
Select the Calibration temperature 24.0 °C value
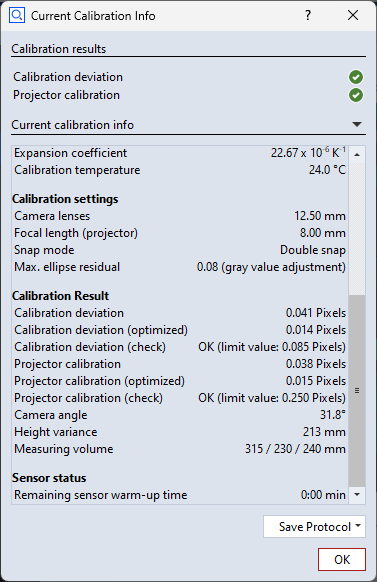pyautogui.click(x=327, y=170)
